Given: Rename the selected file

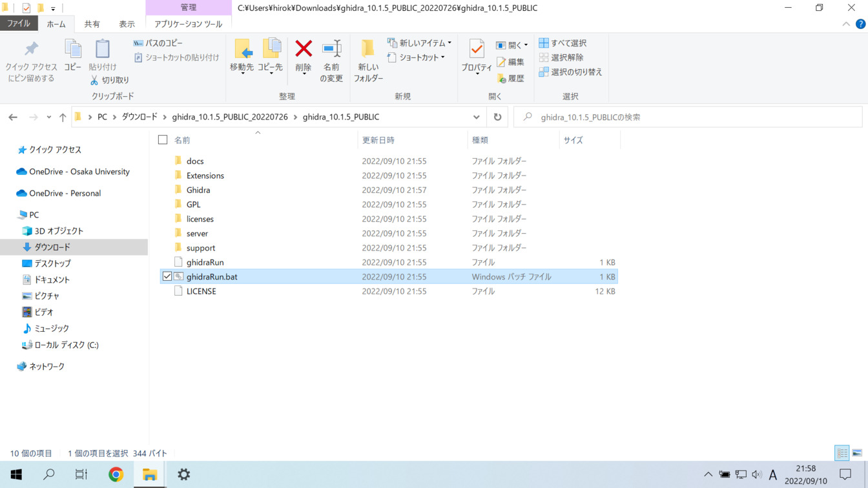Looking at the screenshot, I should 331,61.
